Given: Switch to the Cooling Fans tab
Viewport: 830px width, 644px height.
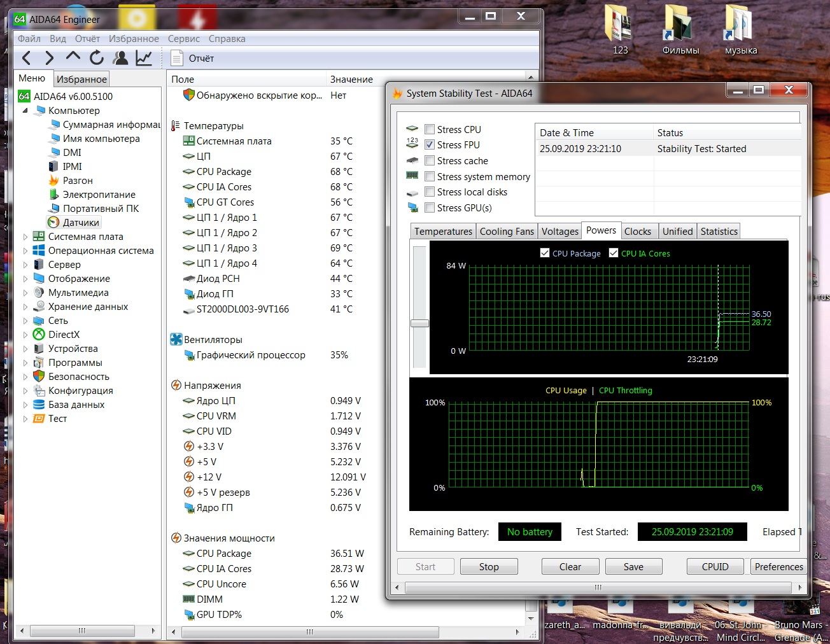Looking at the screenshot, I should [x=507, y=232].
